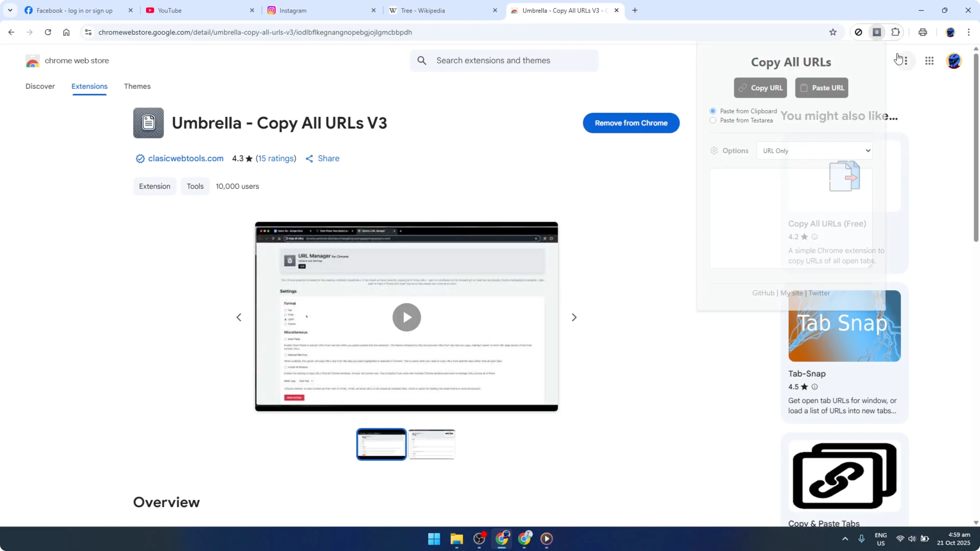Reload the current page
Image resolution: width=980 pixels, height=551 pixels.
(48, 32)
